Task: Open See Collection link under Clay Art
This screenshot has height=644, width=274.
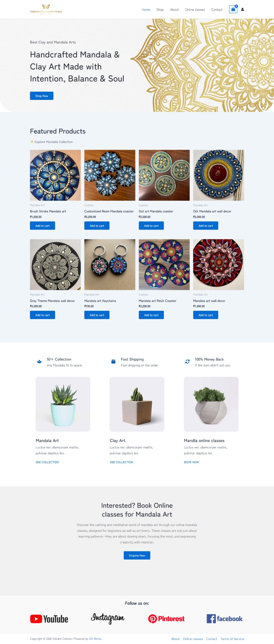Action: pyautogui.click(x=121, y=462)
